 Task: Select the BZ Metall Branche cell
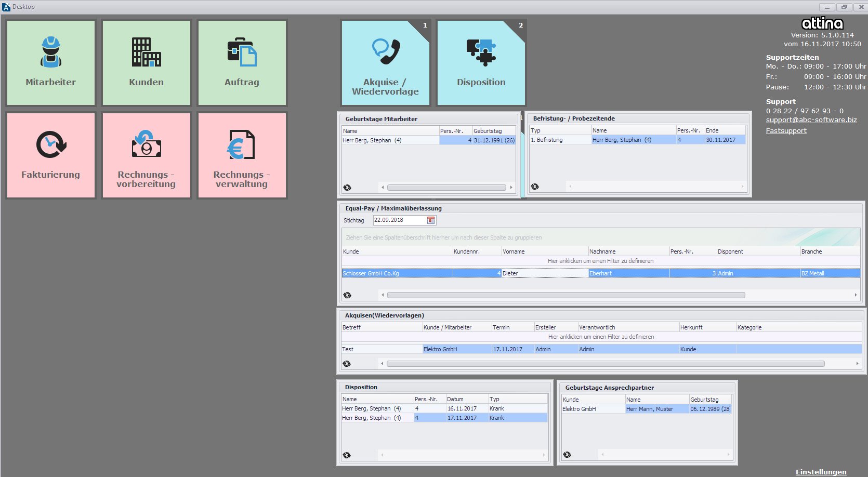tap(830, 273)
